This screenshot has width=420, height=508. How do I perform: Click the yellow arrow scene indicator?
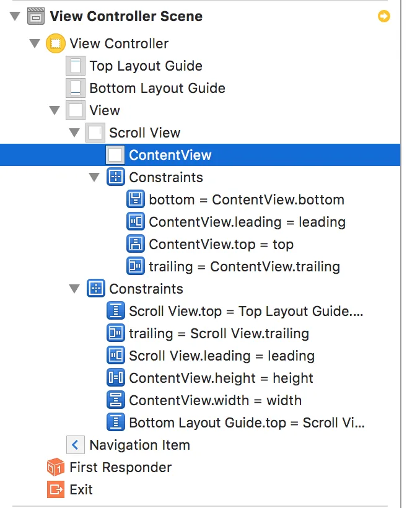pos(384,16)
